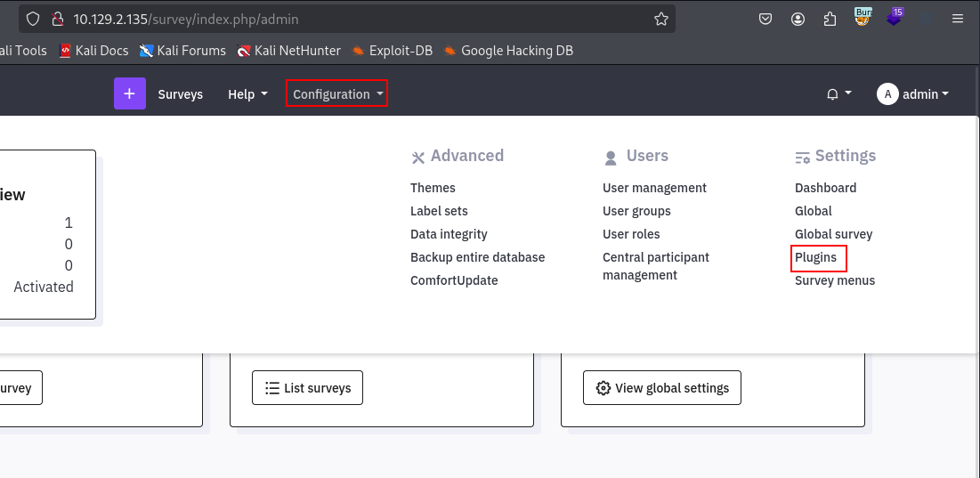Select Backup entire database entry
The width and height of the screenshot is (980, 478).
pos(477,257)
